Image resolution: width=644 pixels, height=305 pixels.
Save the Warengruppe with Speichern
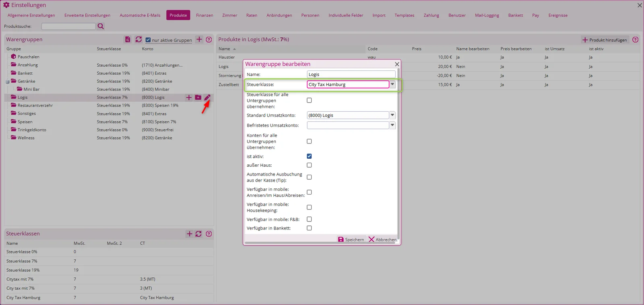(351, 239)
